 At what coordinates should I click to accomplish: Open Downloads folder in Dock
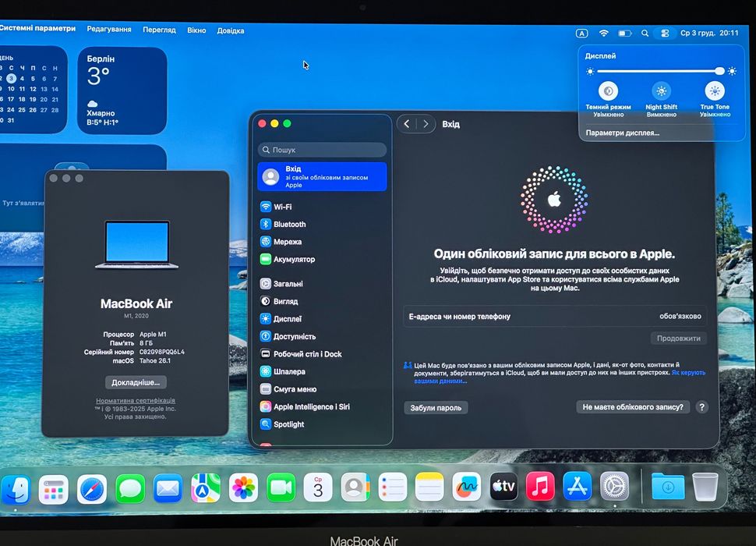[668, 486]
